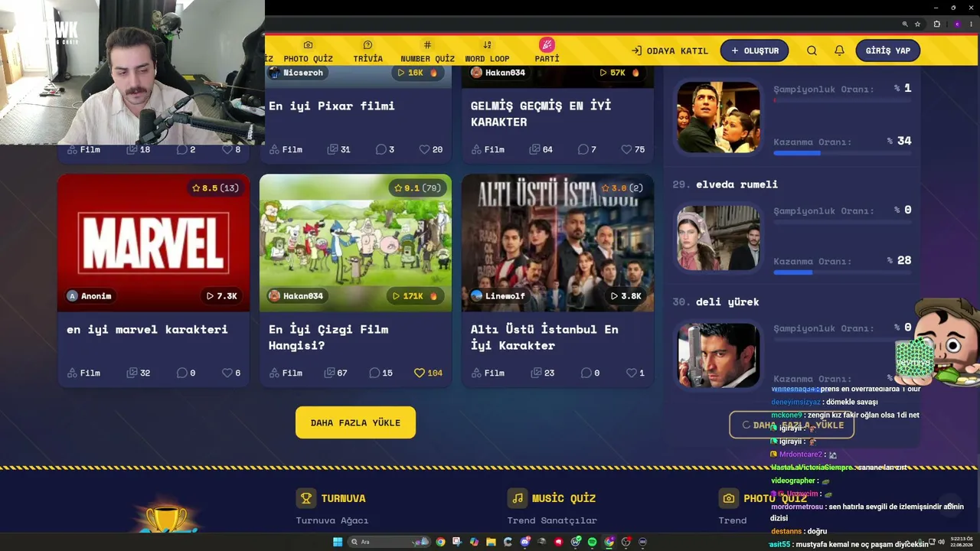Viewport: 980px width, 551px height.
Task: Like the Gelmiş Geçmiş En İyi Karakter quiz
Action: coord(632,149)
